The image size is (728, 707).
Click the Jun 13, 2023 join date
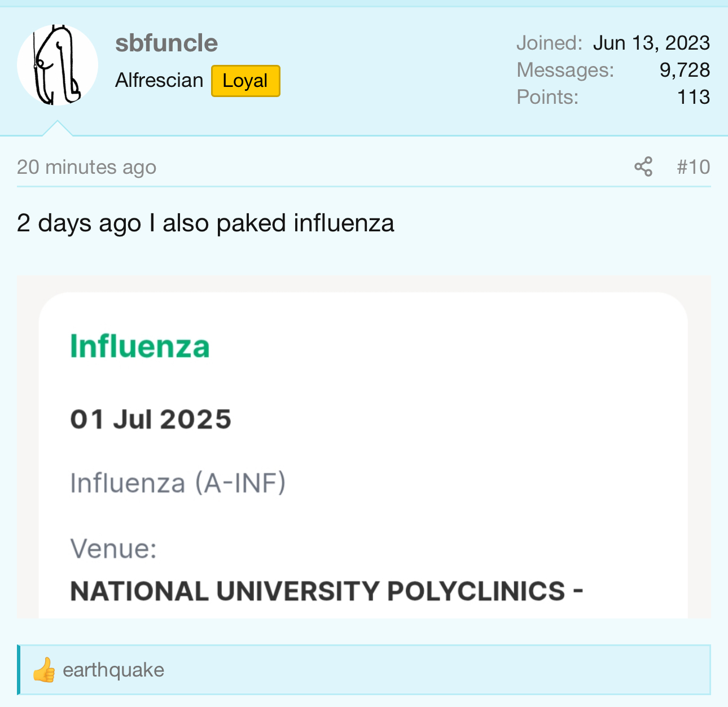651,43
